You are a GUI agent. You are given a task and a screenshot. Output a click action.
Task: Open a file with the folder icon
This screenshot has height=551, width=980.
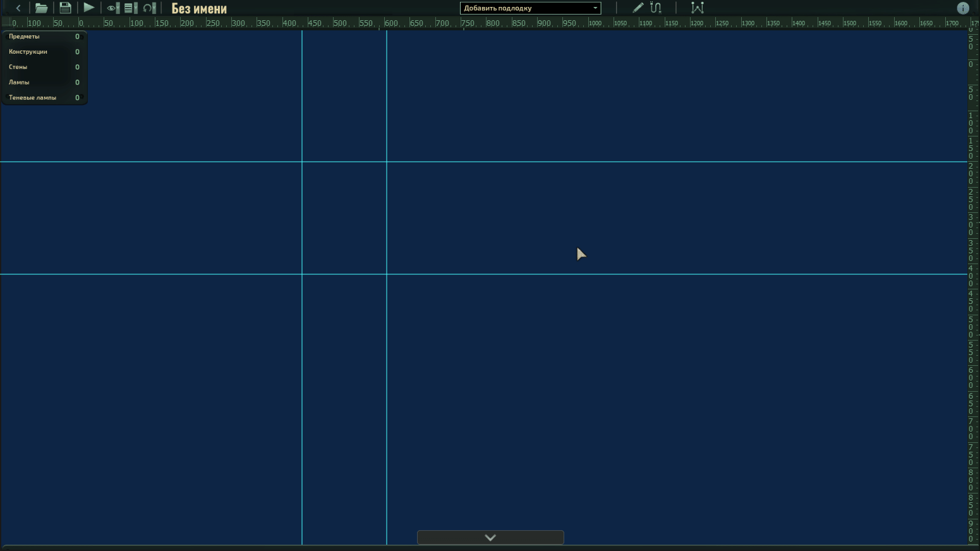(x=41, y=8)
